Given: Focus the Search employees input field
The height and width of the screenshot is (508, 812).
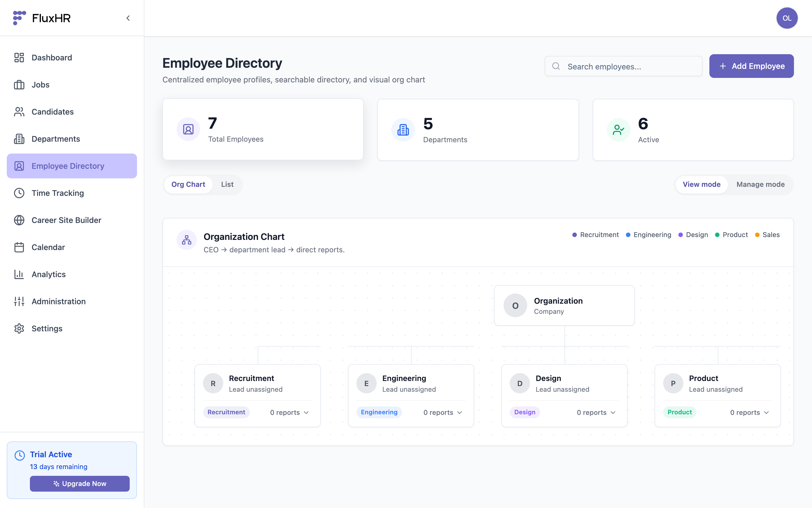Looking at the screenshot, I should [623, 66].
